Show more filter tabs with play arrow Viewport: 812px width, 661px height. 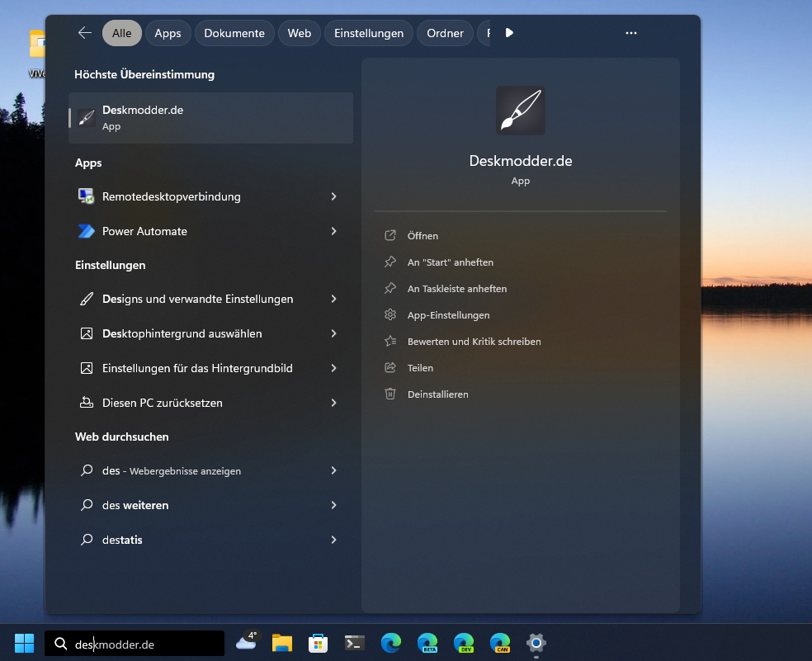[509, 33]
